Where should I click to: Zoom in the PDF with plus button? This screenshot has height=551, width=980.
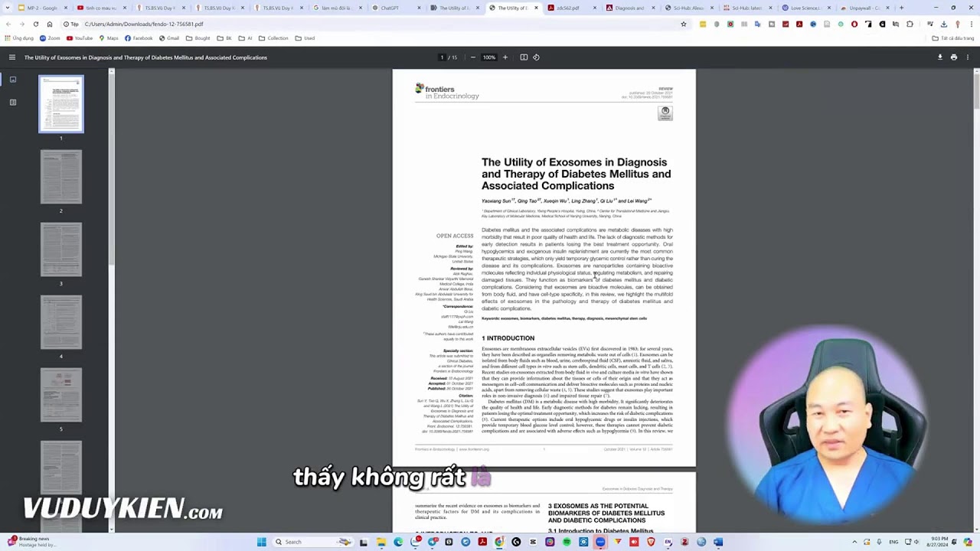(505, 57)
